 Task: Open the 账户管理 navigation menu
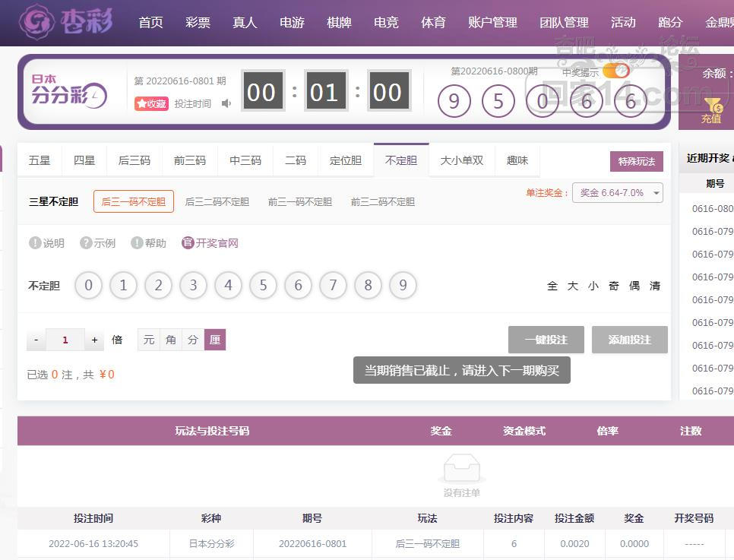[x=492, y=23]
